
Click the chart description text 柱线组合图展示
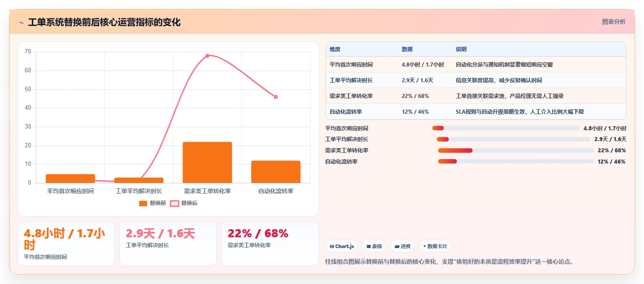[x=449, y=262]
